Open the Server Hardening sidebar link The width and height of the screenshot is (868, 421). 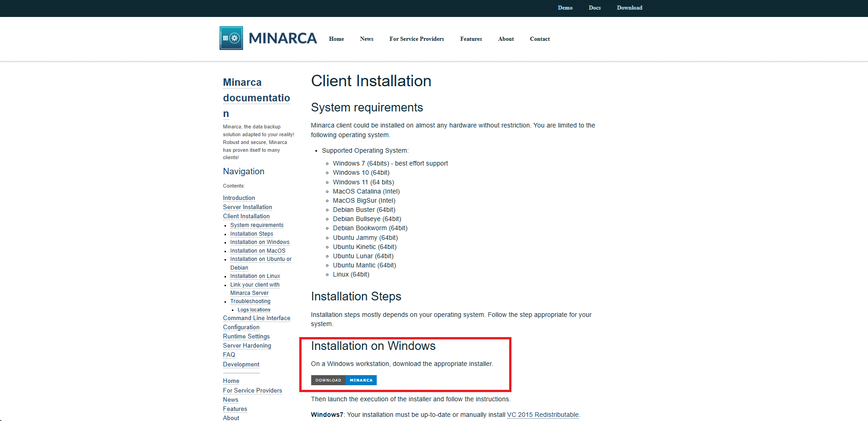point(247,346)
